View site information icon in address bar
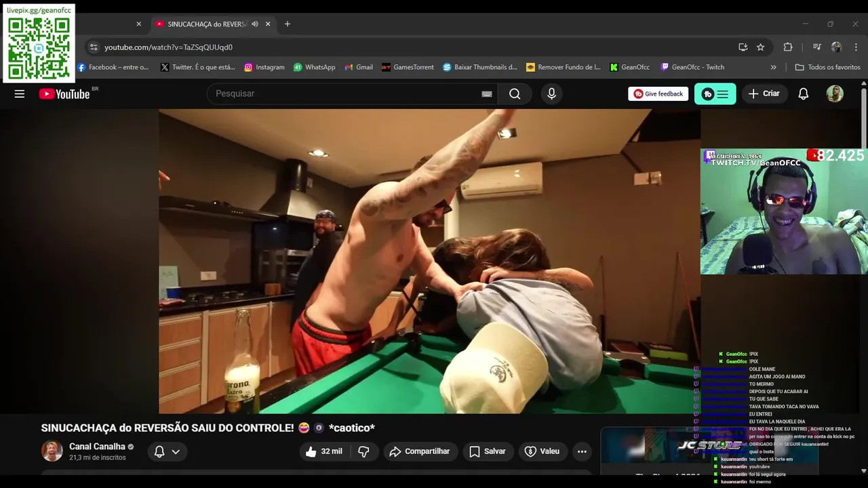Image resolution: width=868 pixels, height=488 pixels. pos(94,47)
